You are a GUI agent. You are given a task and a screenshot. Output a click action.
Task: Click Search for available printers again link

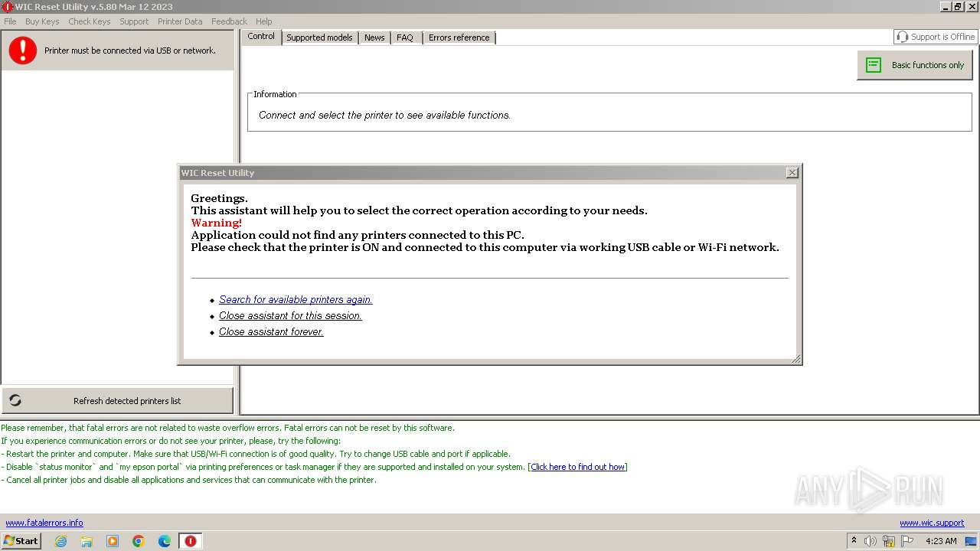tap(296, 300)
